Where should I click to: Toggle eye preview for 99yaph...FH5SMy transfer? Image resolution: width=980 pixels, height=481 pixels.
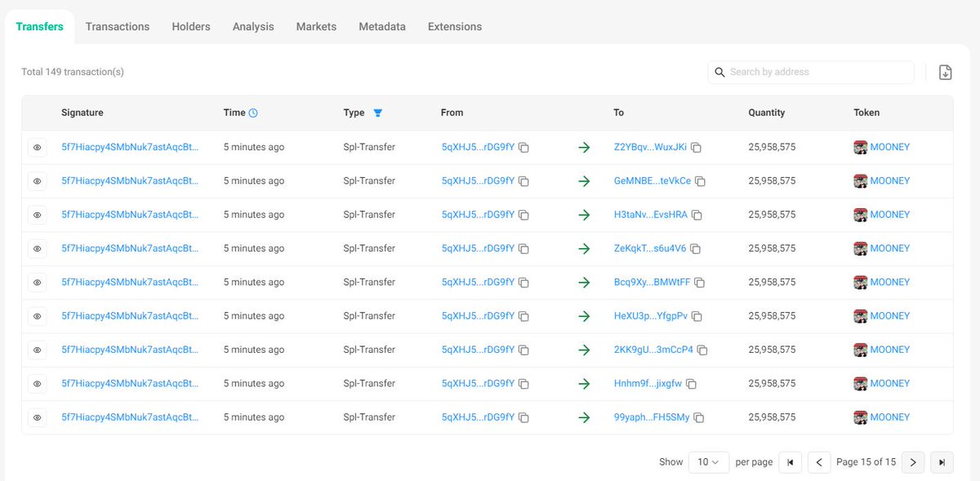(x=37, y=416)
